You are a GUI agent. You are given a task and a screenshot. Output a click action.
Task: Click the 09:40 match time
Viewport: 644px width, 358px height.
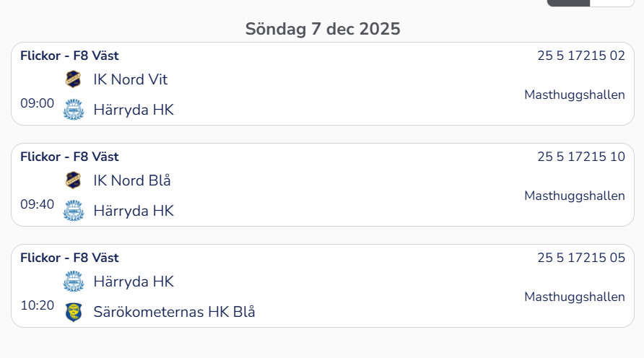coord(38,204)
